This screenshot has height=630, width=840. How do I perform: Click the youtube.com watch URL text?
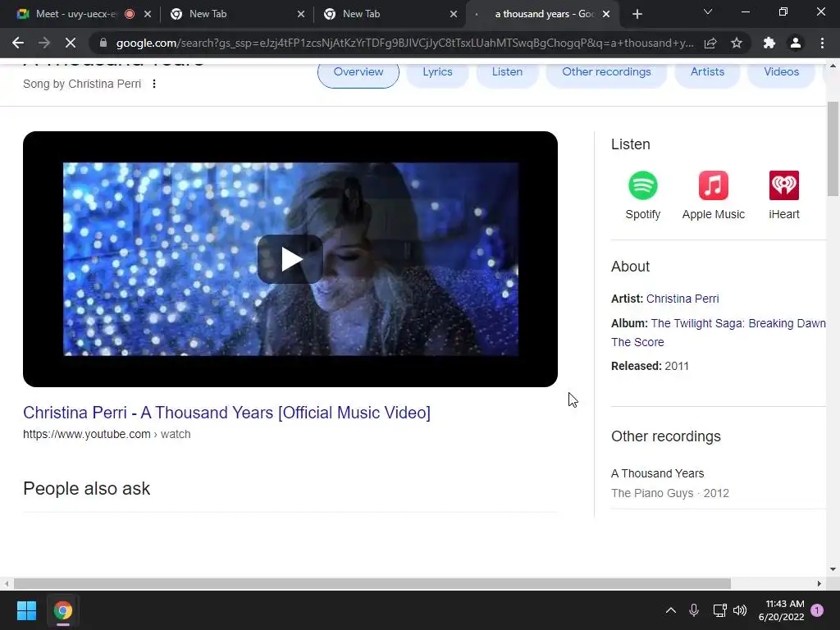tap(107, 434)
